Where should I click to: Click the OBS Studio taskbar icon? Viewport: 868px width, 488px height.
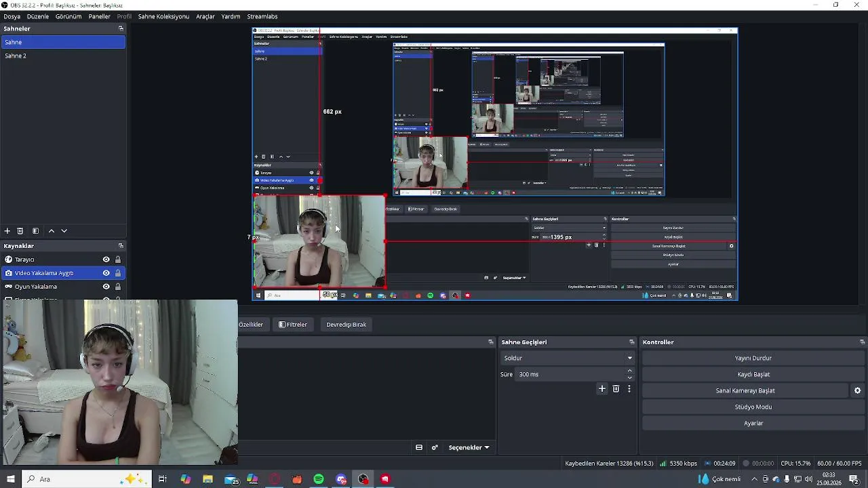click(x=363, y=479)
